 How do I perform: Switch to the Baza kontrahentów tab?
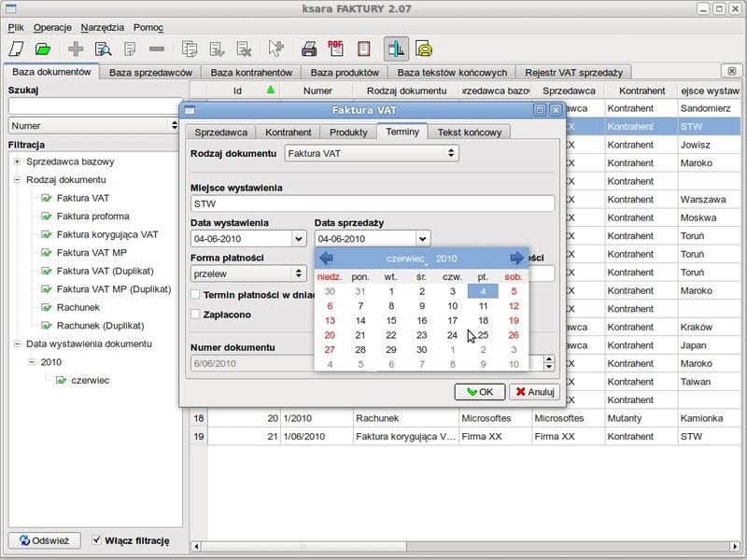[x=251, y=72]
